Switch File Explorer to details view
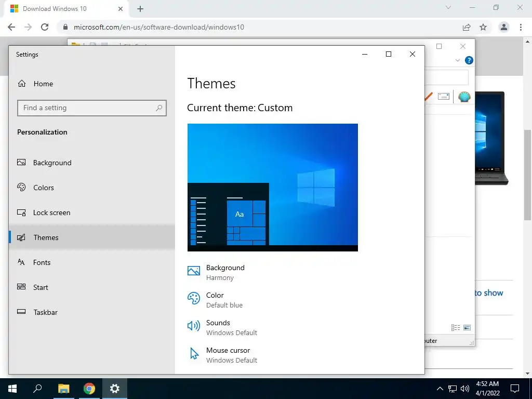532x399 pixels. (456, 327)
